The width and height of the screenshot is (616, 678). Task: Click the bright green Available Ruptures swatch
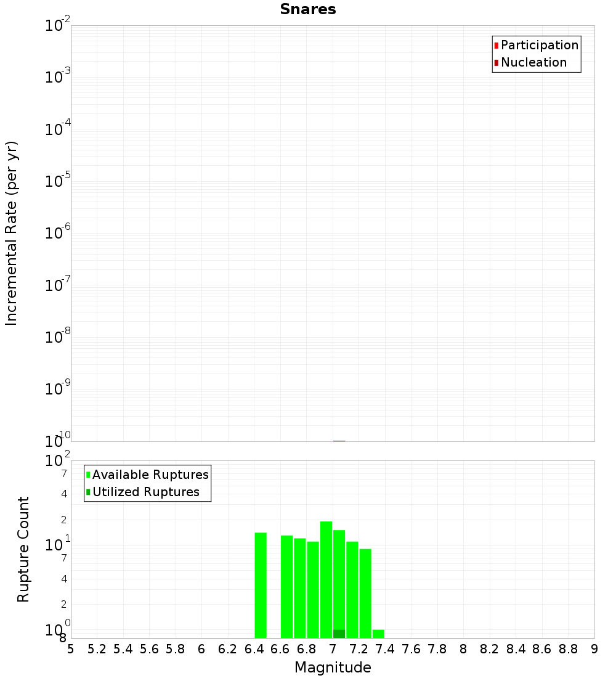click(x=88, y=475)
